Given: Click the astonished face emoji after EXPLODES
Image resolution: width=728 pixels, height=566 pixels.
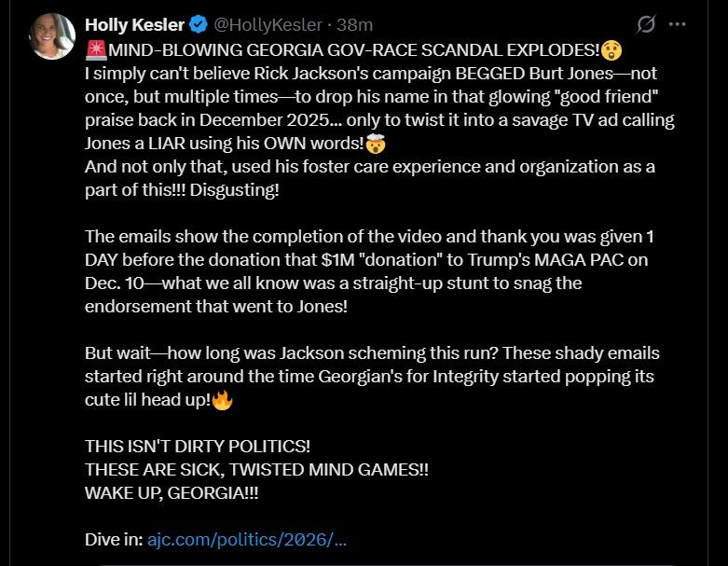Looking at the screenshot, I should [611, 50].
